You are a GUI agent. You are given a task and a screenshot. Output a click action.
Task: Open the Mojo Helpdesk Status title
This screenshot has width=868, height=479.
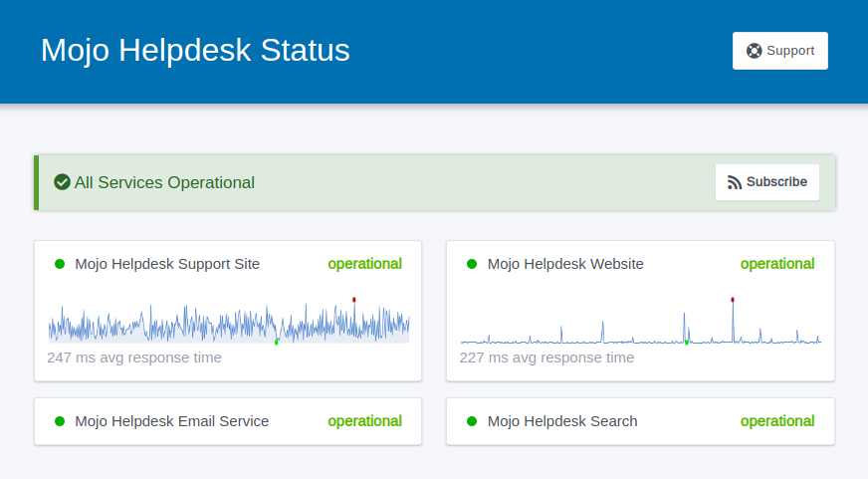click(195, 50)
